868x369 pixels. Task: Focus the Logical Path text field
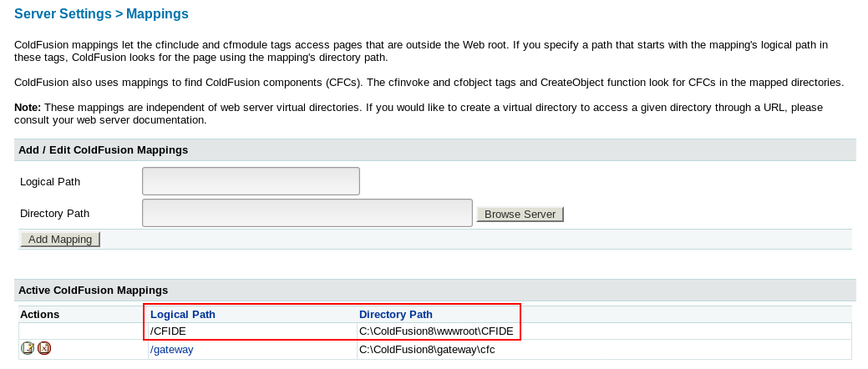pos(251,181)
